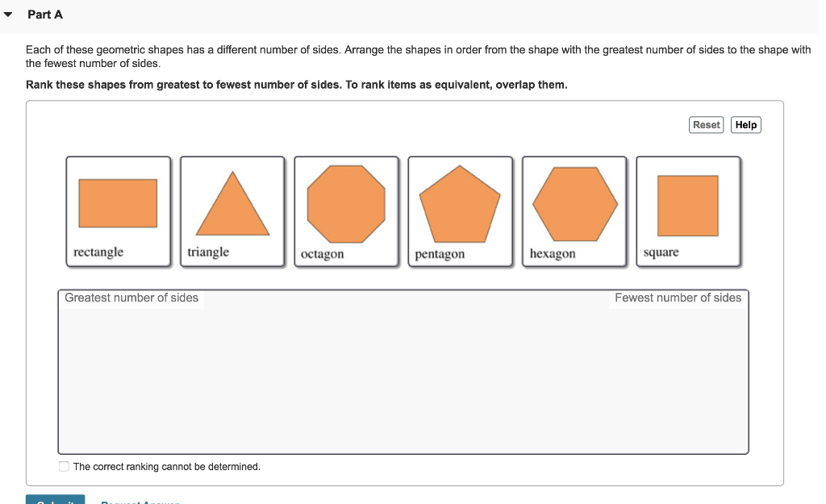Select the rectangle shape tile
This screenshot has width=826, height=504.
pyautogui.click(x=118, y=211)
